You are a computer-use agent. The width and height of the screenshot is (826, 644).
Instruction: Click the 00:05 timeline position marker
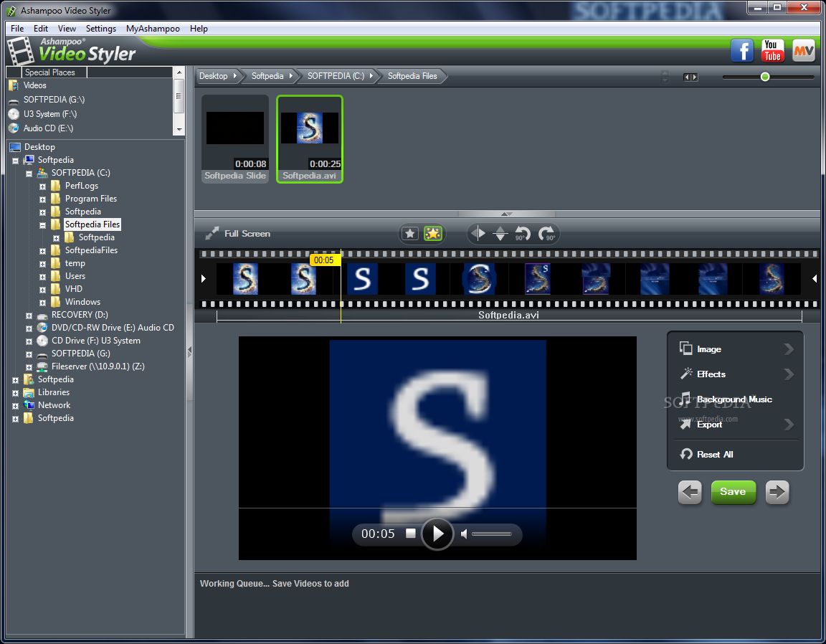click(324, 260)
